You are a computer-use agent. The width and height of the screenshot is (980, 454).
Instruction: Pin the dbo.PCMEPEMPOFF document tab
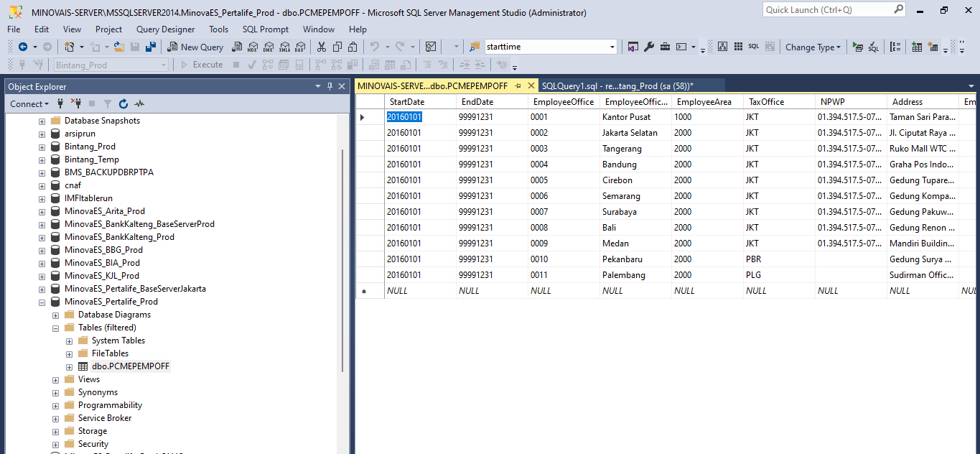tap(518, 85)
